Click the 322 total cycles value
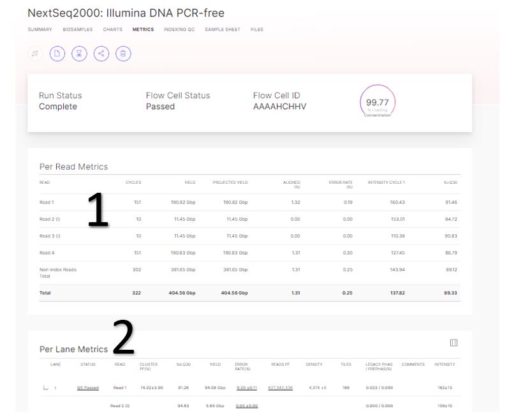 pos(136,293)
